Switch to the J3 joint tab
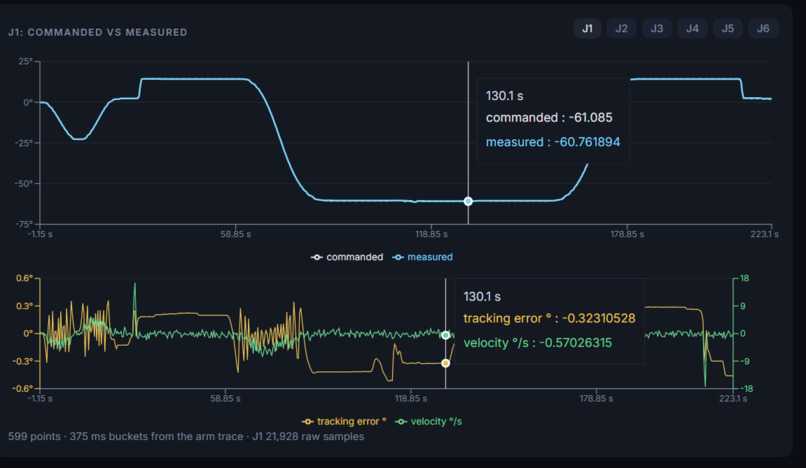This screenshot has width=806, height=468. [657, 29]
